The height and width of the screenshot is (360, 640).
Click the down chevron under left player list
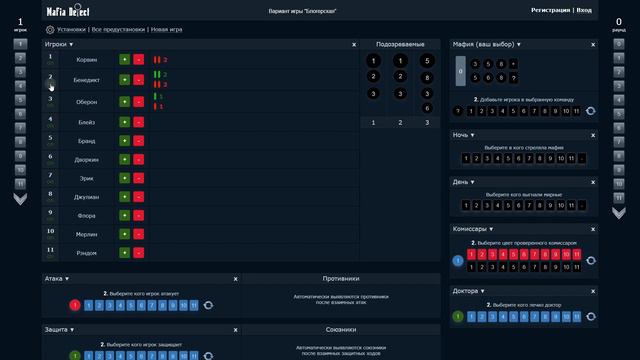(20, 199)
